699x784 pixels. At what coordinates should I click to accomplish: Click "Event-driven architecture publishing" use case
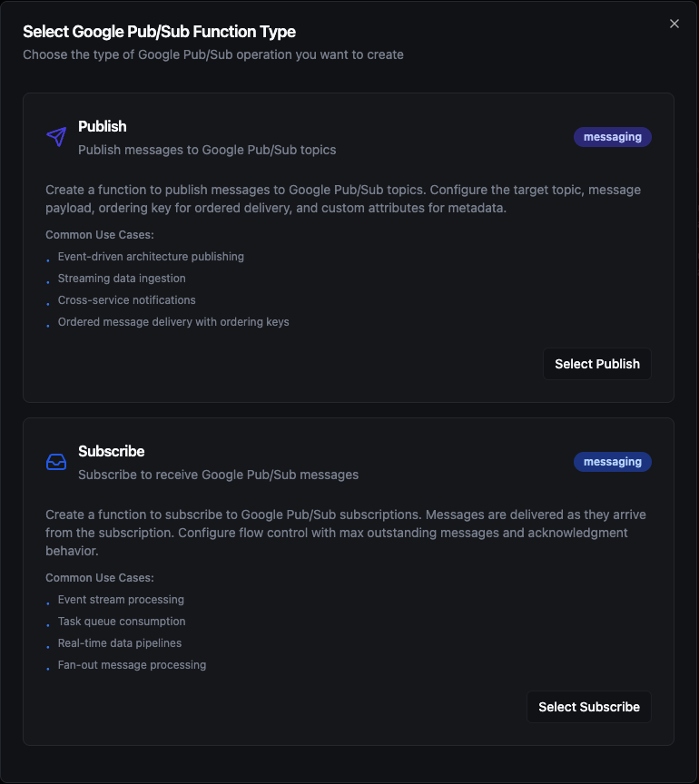(151, 257)
